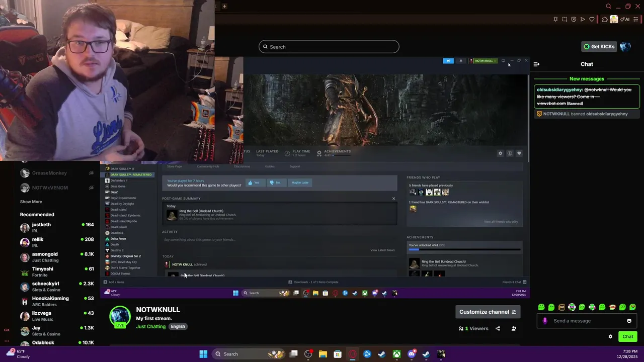Open the NOTWKNULL channel avatar
The width and height of the screenshot is (644, 362).
point(120,317)
